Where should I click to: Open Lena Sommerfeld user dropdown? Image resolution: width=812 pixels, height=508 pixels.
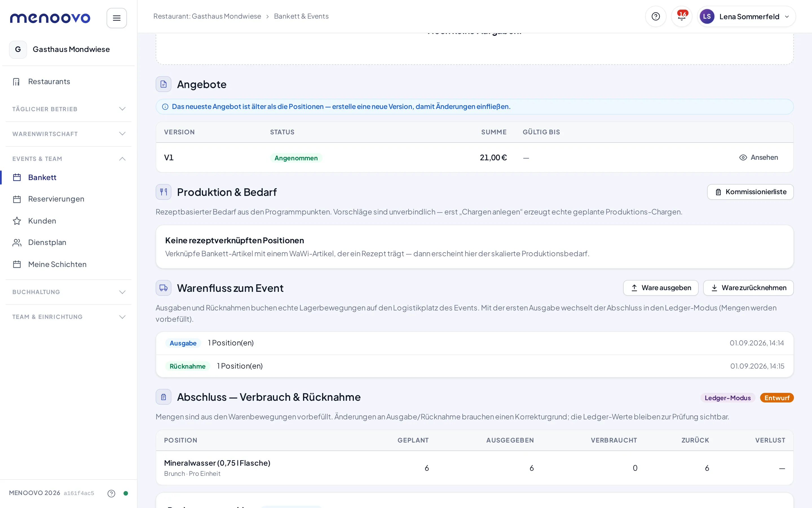click(x=746, y=16)
